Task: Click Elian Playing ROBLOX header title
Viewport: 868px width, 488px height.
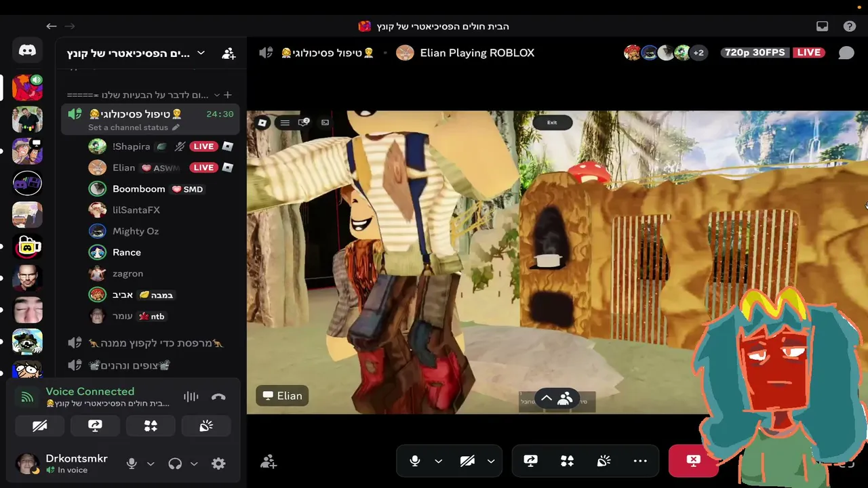Action: [477, 53]
